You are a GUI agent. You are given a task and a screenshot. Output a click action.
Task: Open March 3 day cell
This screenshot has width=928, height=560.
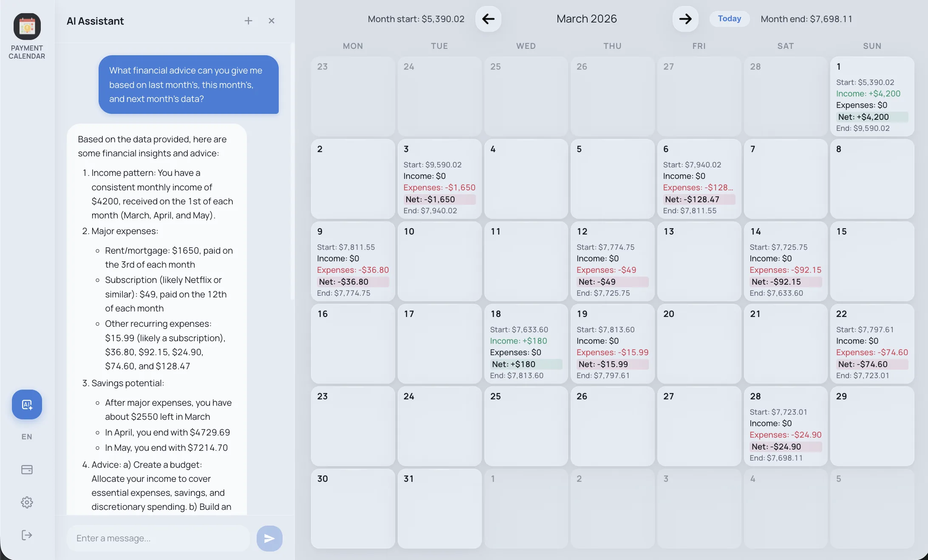439,179
